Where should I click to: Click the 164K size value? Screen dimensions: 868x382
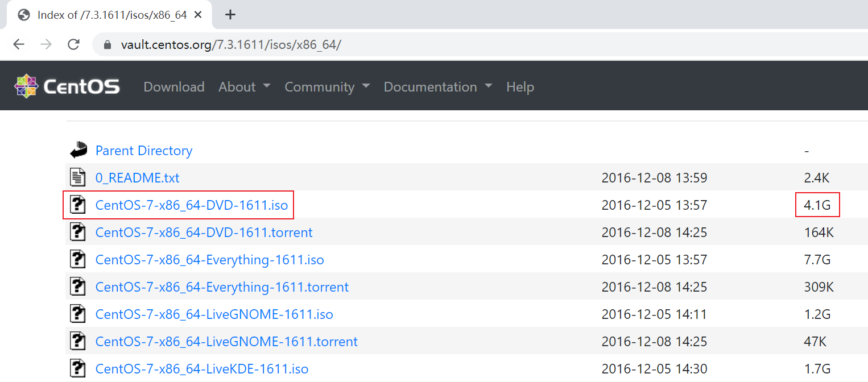(x=819, y=232)
